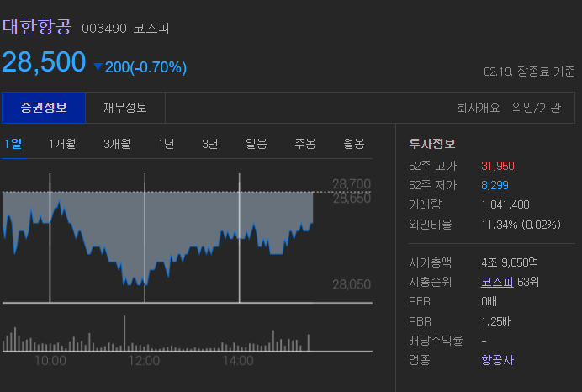Click the 12:00 vertical line on price chart
This screenshot has height=392, width=582.
[x=145, y=237]
